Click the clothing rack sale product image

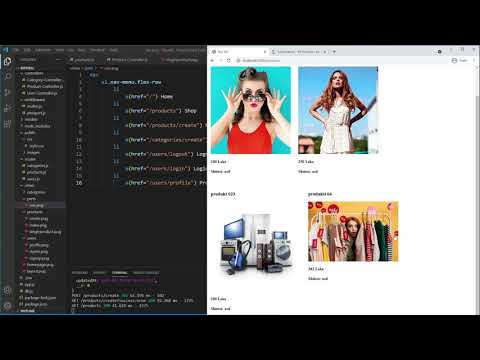click(353, 231)
